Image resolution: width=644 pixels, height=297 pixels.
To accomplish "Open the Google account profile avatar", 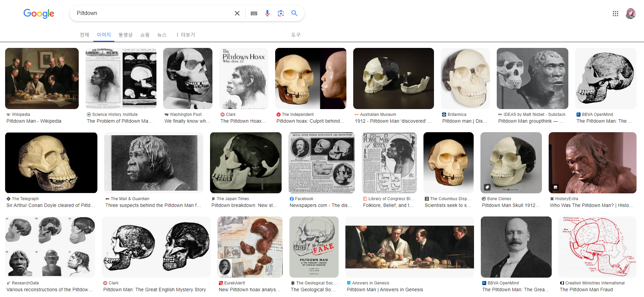I will coord(630,14).
